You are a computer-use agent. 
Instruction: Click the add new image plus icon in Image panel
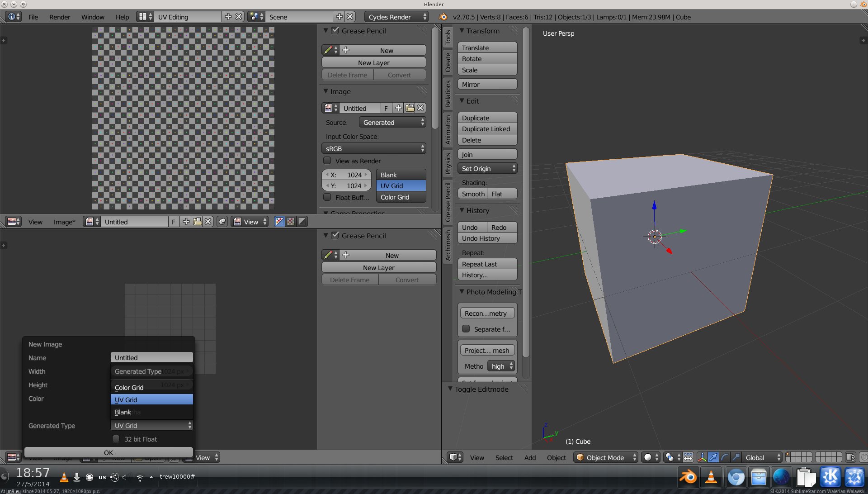pyautogui.click(x=398, y=108)
